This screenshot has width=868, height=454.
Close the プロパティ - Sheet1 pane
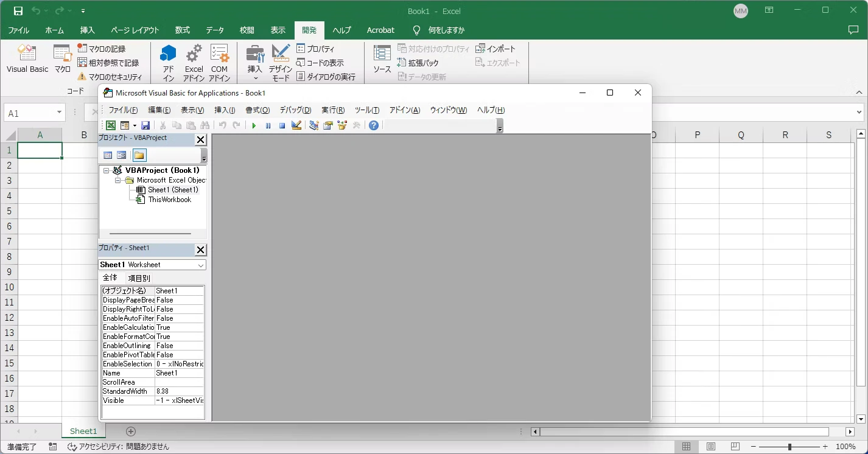coord(200,250)
